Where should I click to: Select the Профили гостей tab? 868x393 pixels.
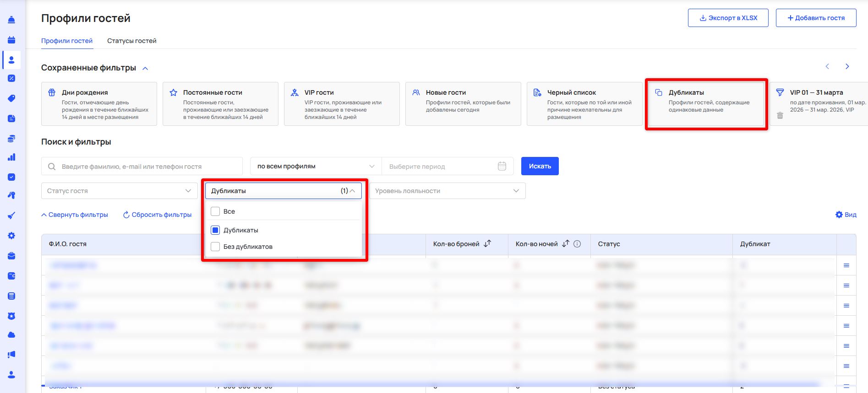pyautogui.click(x=67, y=41)
